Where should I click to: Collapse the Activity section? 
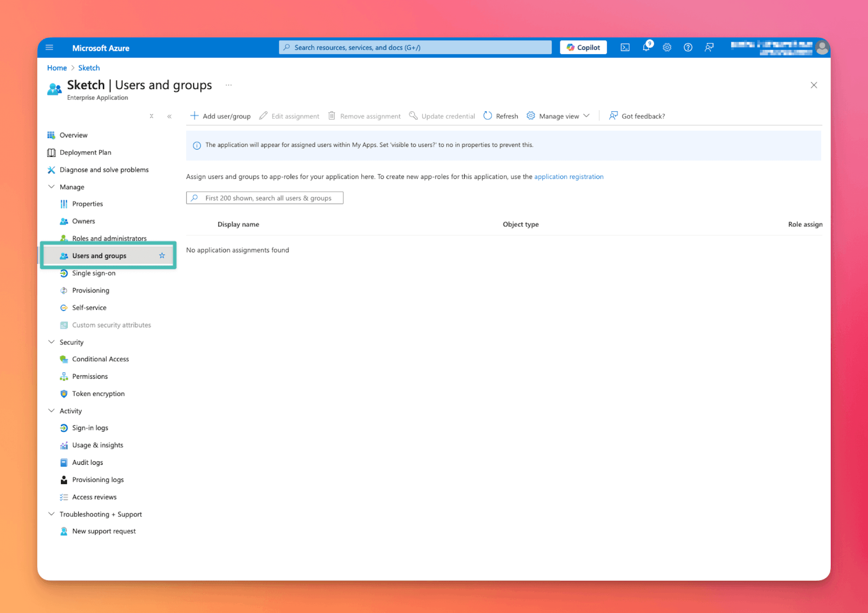(52, 411)
